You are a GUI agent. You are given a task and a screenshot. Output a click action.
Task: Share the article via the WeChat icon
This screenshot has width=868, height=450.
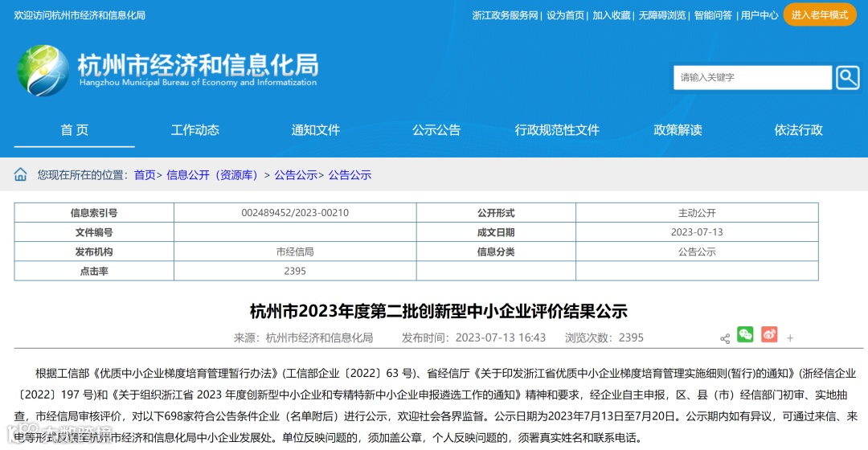pyautogui.click(x=745, y=334)
